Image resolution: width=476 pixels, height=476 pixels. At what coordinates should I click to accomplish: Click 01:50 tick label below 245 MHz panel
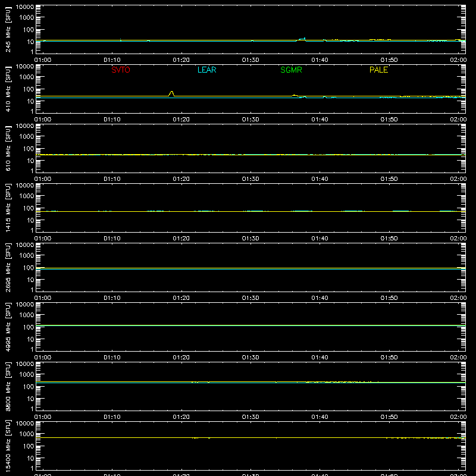coord(389,60)
